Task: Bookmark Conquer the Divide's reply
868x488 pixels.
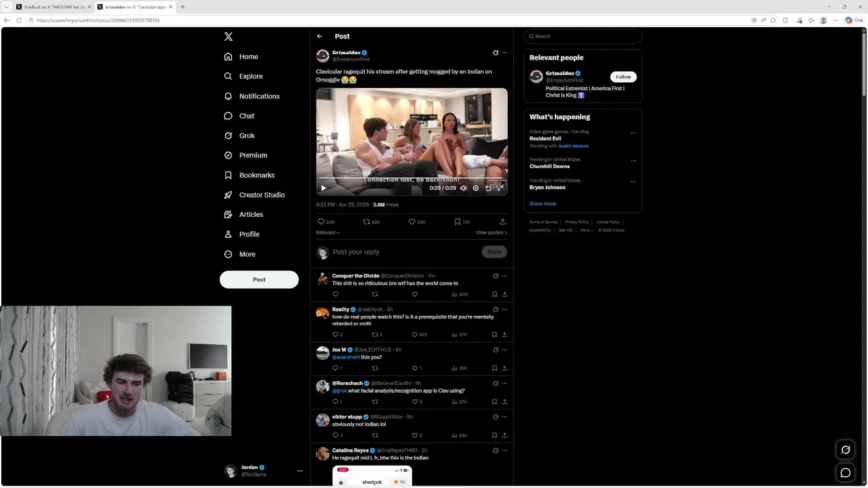Action: pyautogui.click(x=494, y=294)
